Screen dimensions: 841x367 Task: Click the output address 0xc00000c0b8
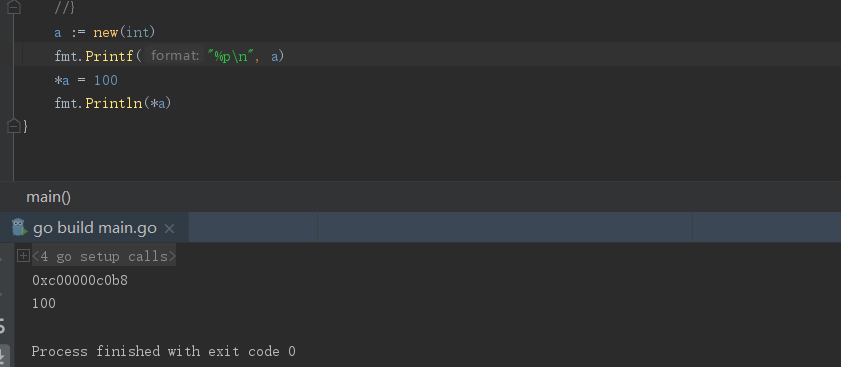(80, 280)
